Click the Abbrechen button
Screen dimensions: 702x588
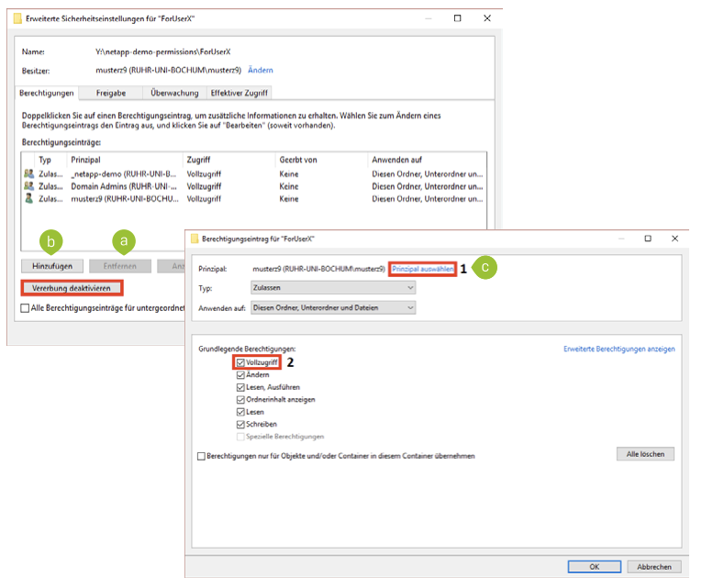point(654,567)
